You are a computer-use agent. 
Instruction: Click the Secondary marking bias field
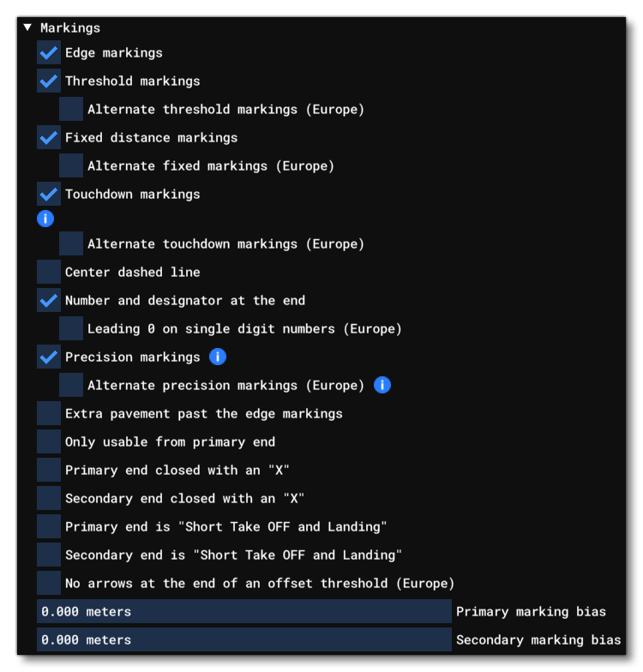(243, 640)
